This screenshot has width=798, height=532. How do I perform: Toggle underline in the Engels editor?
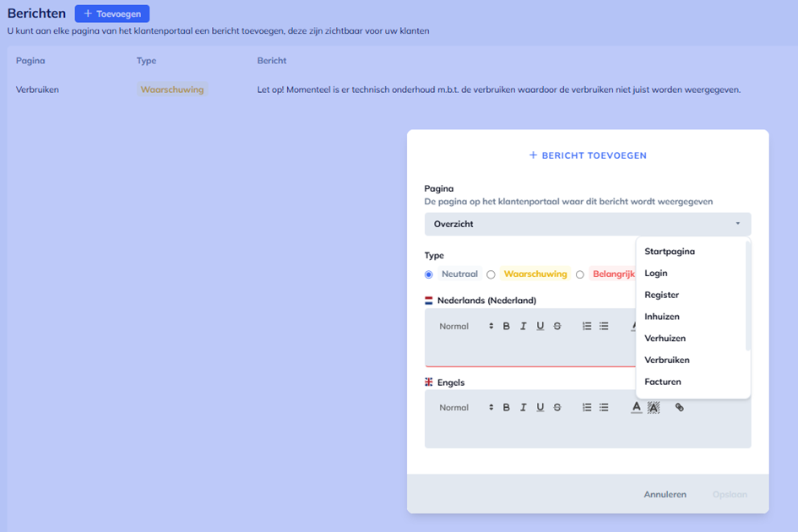tap(540, 407)
